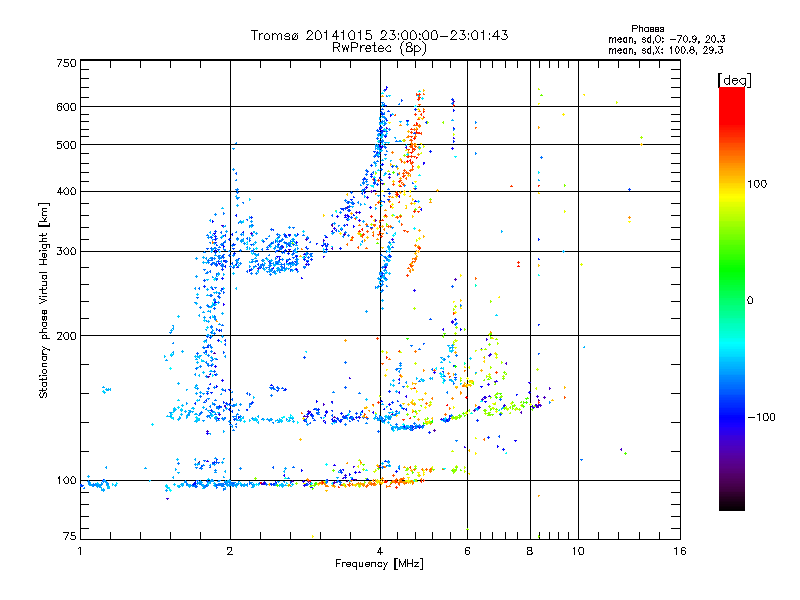Click the 'mean, sd,O: -70.9, 20.3' line
This screenshot has height=600, width=800.
tap(666, 39)
